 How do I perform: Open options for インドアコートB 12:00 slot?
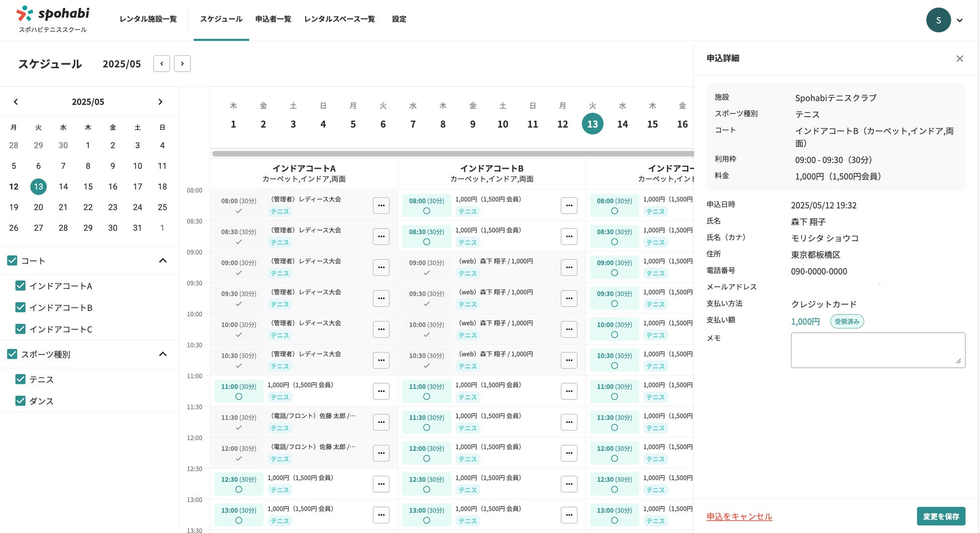point(569,453)
